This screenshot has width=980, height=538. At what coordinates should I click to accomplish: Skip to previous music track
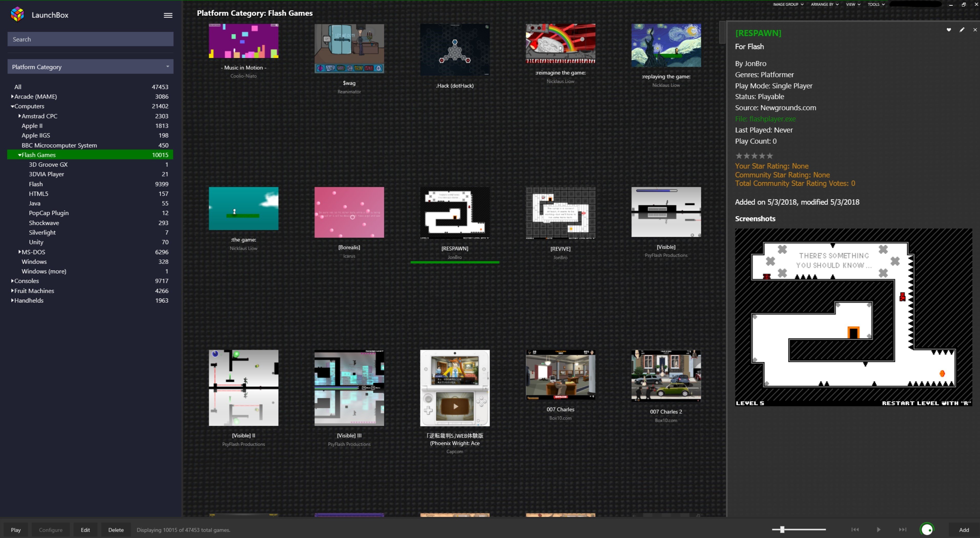pyautogui.click(x=855, y=530)
